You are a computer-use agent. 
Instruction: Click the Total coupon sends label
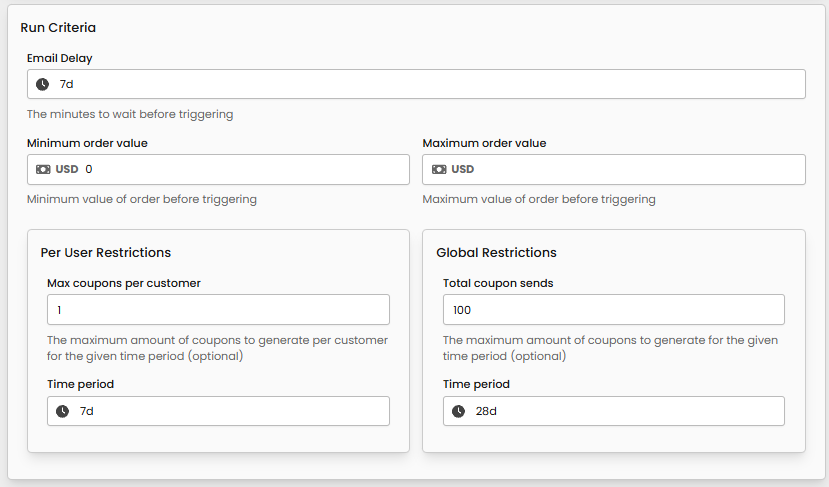point(498,283)
